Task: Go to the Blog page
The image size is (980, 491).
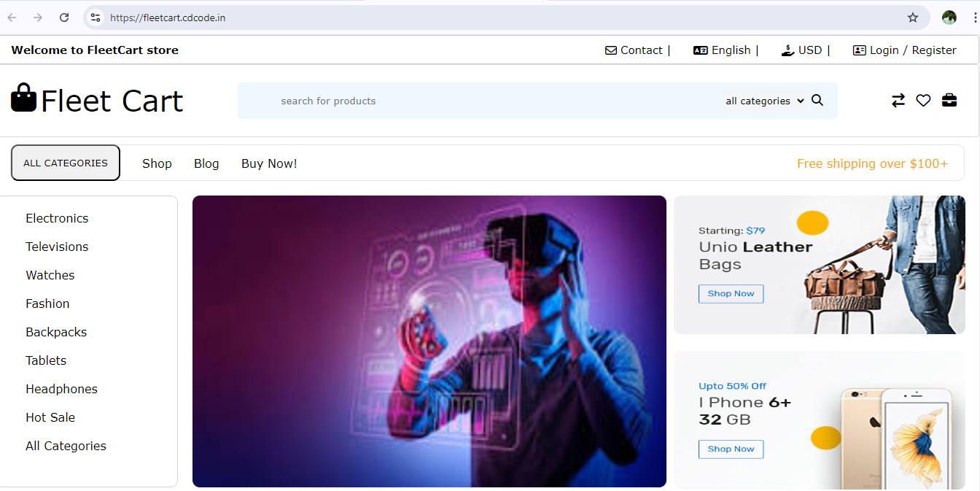Action: tap(206, 163)
